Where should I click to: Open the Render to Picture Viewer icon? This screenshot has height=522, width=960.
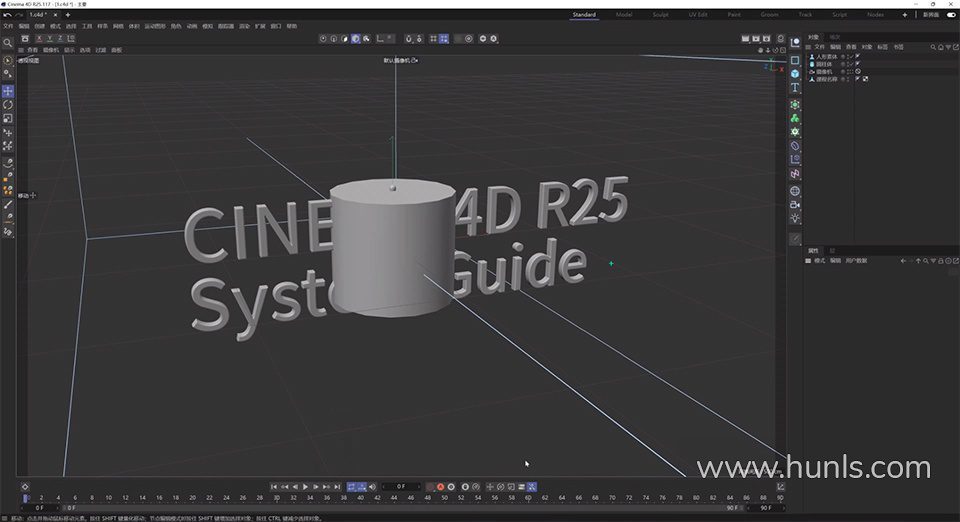pos(756,39)
